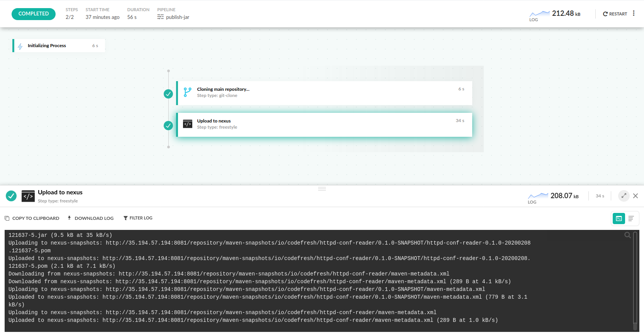
Task: Copy the log to clipboard
Action: click(32, 218)
